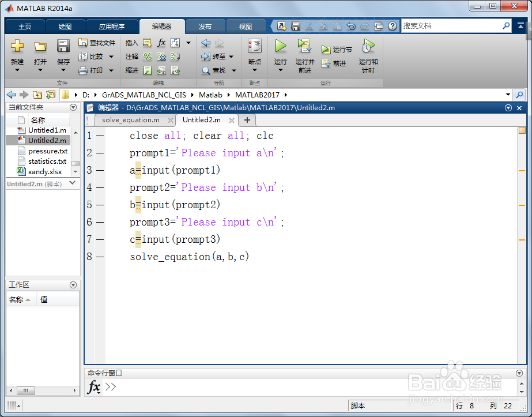Click the Command Window prompt

point(111,387)
